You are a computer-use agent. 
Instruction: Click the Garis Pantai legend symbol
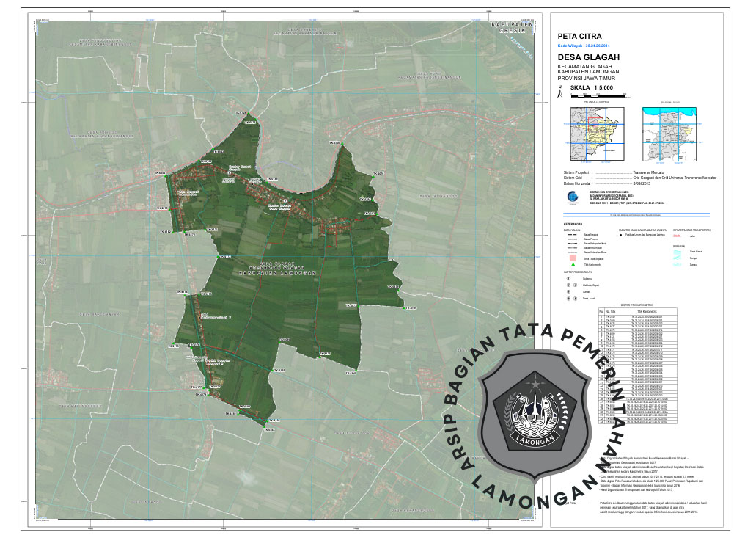point(678,252)
